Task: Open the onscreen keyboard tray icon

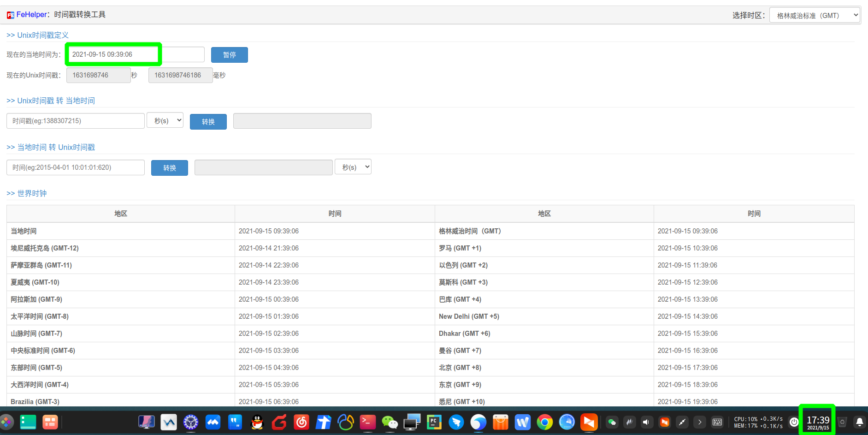Action: [717, 422]
